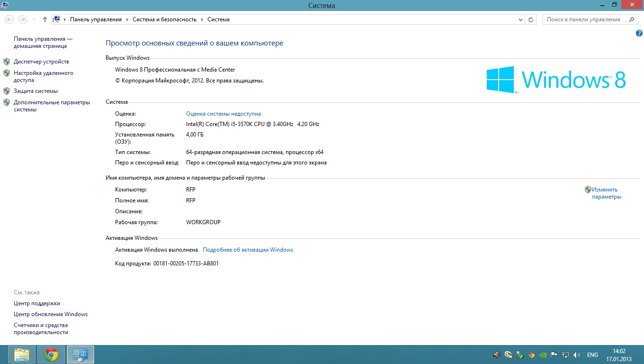Open Центр поддержки link

(x=37, y=303)
